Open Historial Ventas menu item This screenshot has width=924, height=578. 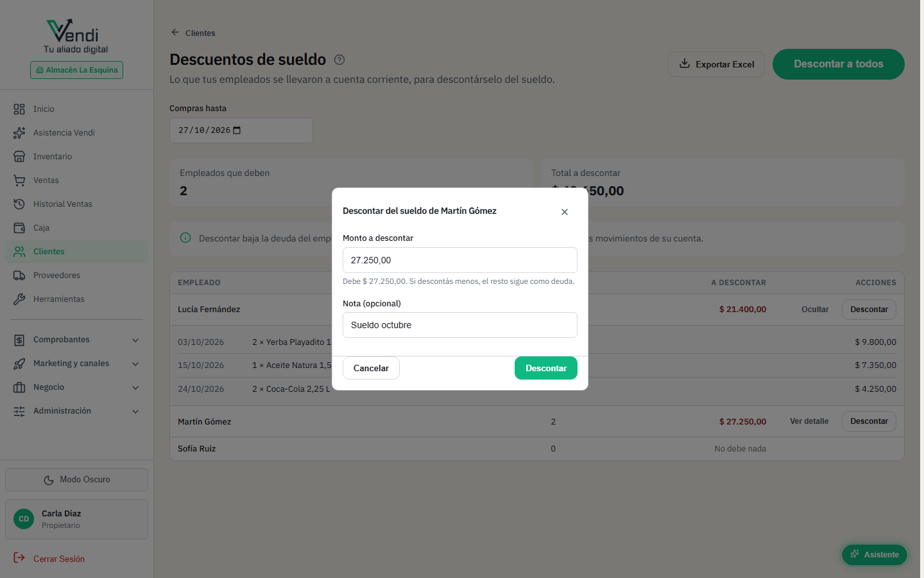[x=76, y=204]
